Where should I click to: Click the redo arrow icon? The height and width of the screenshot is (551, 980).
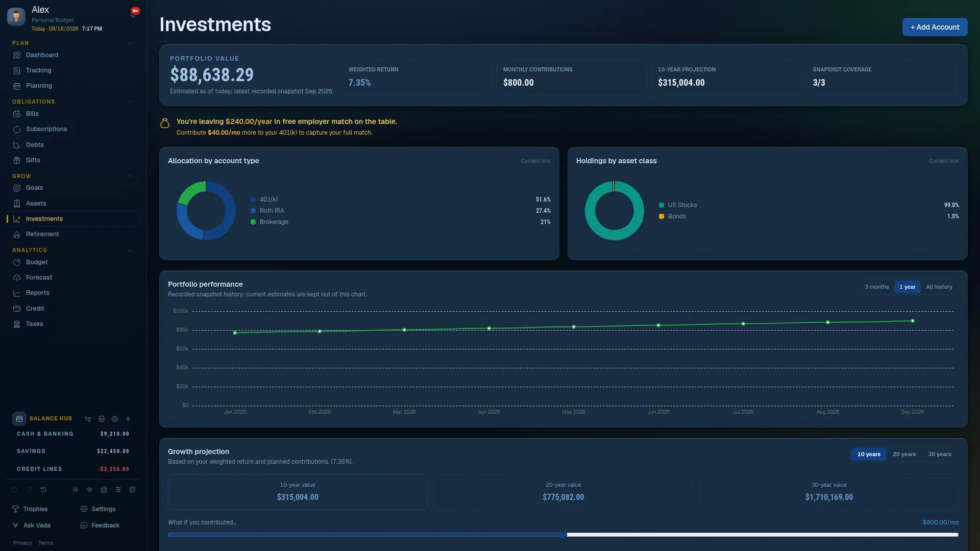[x=29, y=490]
